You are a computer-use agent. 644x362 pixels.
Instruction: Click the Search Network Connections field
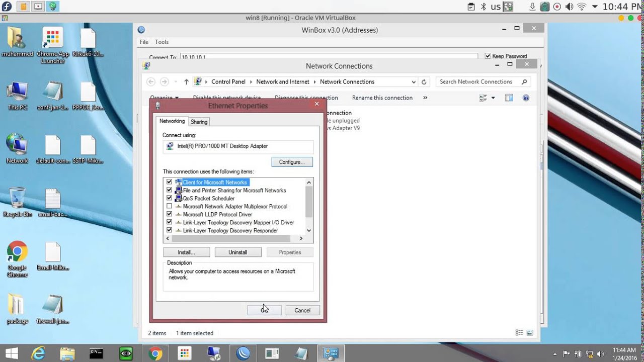[x=483, y=81]
